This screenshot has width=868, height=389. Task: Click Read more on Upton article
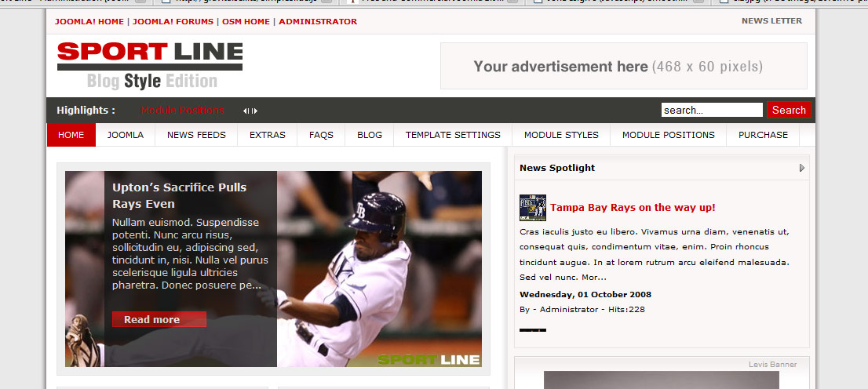159,319
